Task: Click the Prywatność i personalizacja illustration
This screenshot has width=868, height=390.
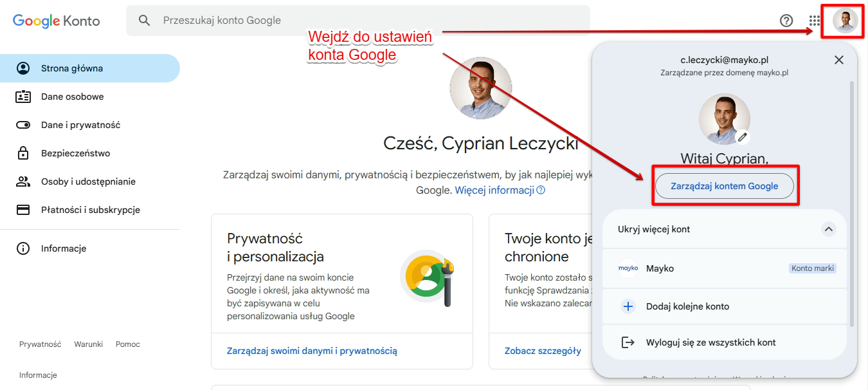Action: pyautogui.click(x=428, y=277)
